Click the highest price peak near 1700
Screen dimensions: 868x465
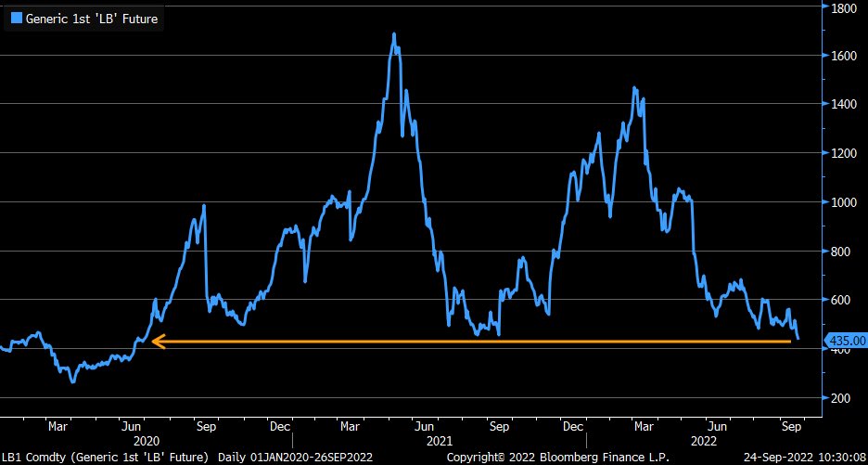[394, 34]
